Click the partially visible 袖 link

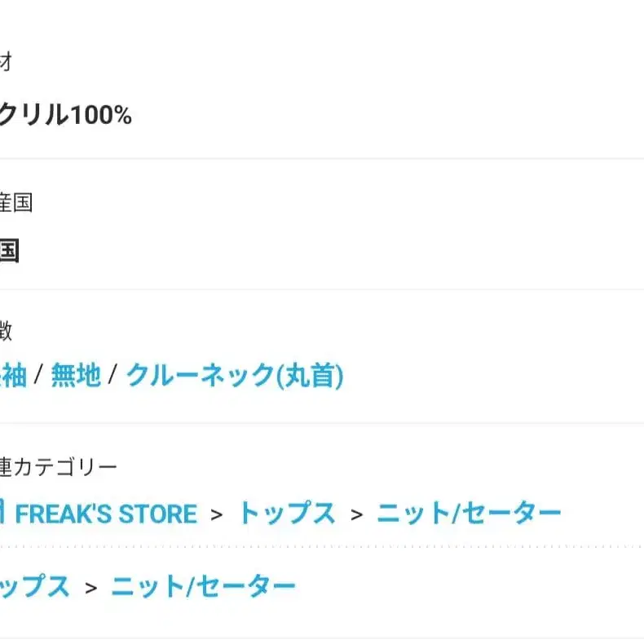14,376
